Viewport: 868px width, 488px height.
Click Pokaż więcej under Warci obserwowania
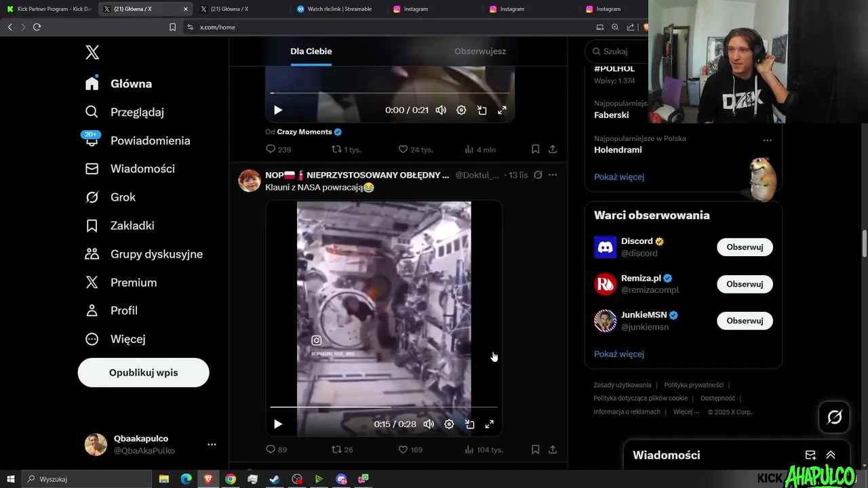pos(619,354)
